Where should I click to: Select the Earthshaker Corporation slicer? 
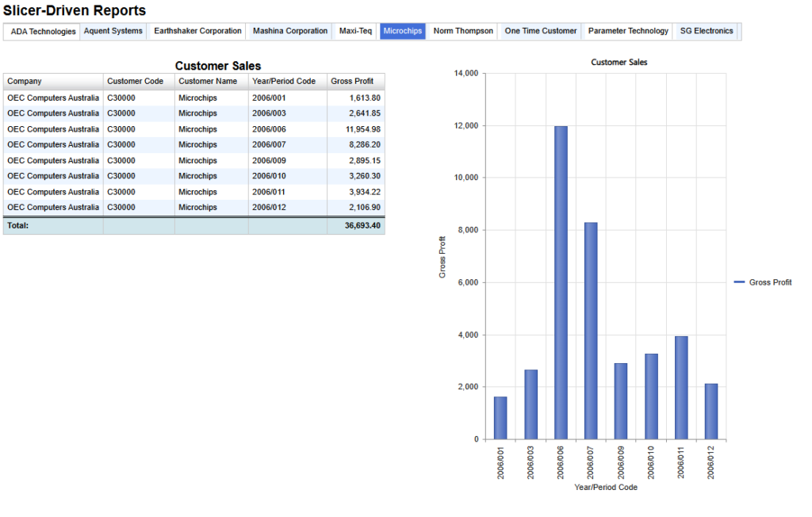(197, 31)
